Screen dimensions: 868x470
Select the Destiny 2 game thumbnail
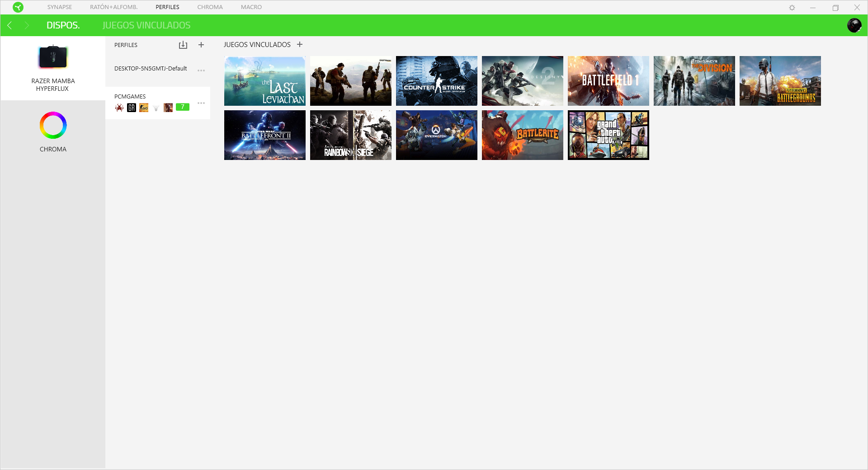523,81
